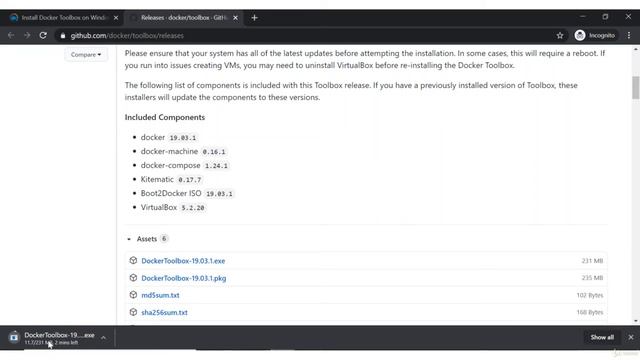Open the sha256sum.txt asset link
The image size is (640, 360).
coord(164,312)
